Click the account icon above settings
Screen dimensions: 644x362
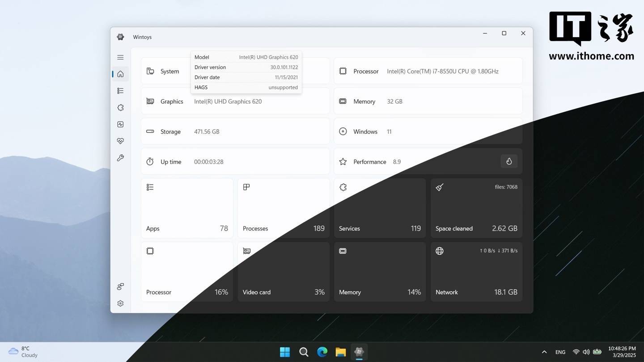tap(120, 286)
